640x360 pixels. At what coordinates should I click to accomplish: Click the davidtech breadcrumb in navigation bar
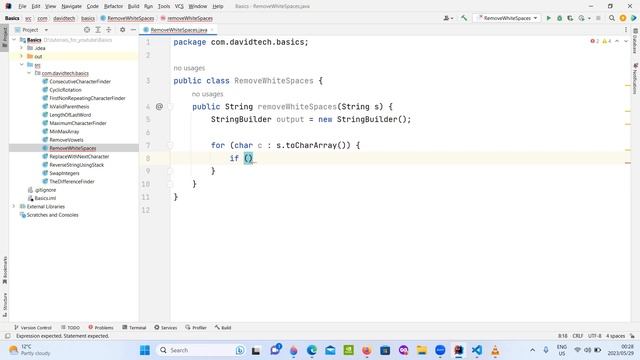coord(64,18)
